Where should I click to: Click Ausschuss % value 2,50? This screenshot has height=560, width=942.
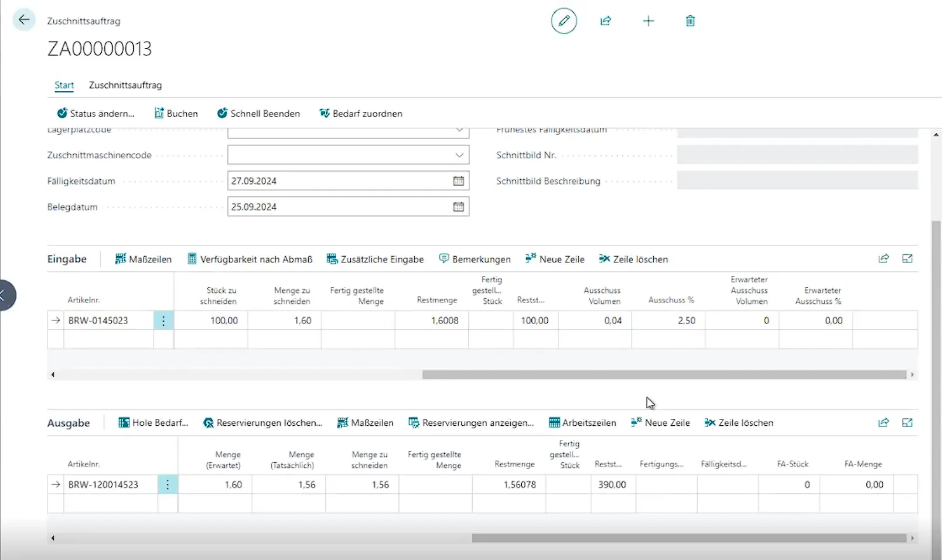coord(668,320)
